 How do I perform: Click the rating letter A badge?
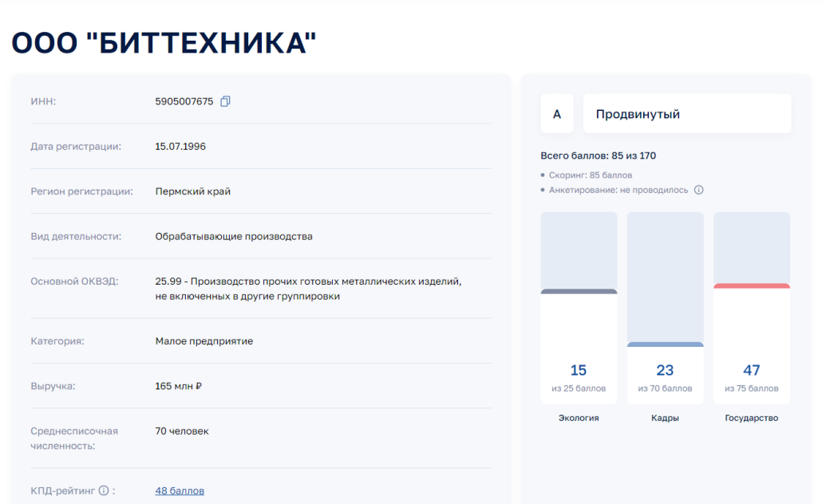coord(557,114)
